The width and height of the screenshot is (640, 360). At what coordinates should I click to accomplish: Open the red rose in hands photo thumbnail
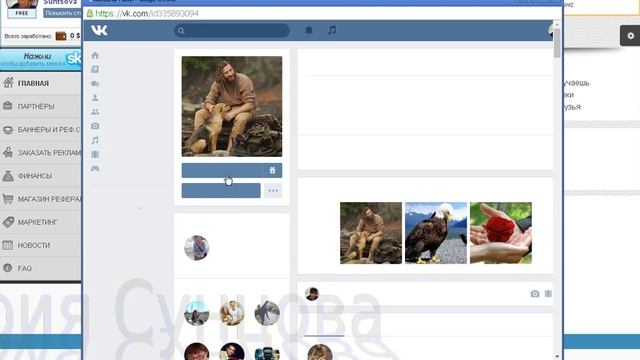[501, 233]
